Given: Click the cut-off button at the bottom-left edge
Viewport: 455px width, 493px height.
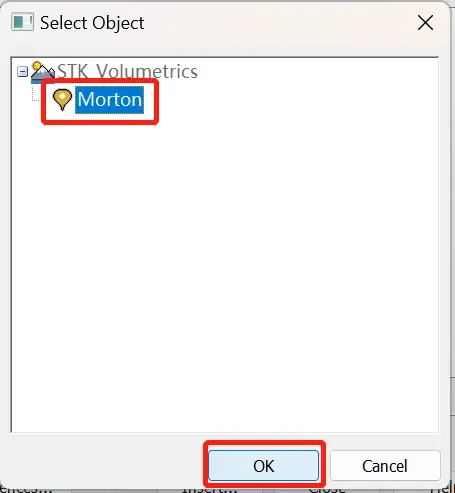Looking at the screenshot, I should click(26, 490).
